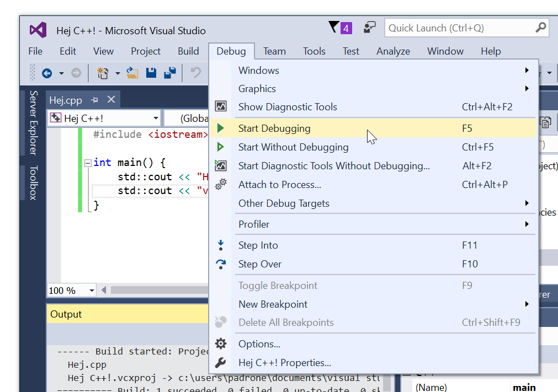
Task: Click the Visual Studio logo icon
Action: (x=38, y=30)
